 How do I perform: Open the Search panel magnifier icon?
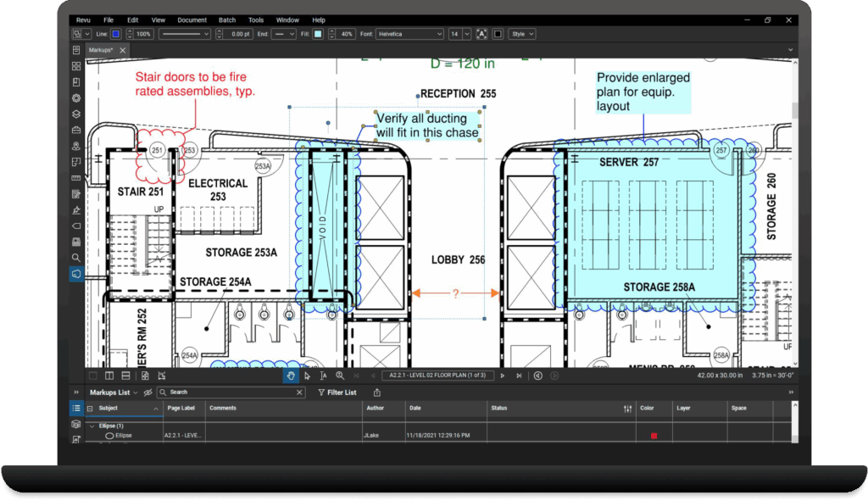(76, 258)
